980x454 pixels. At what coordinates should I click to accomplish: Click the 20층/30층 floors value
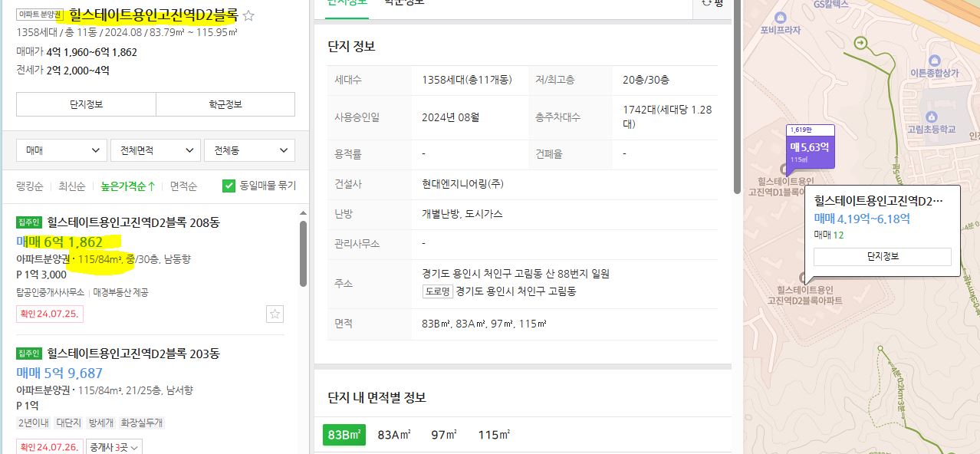(x=646, y=80)
